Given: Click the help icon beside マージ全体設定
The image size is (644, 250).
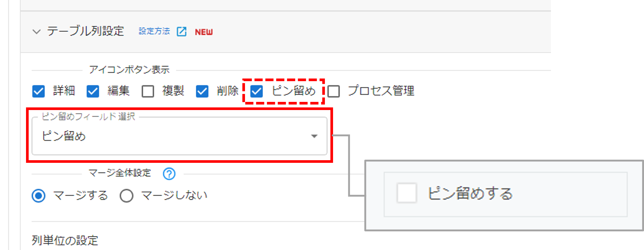Looking at the screenshot, I should click(169, 173).
